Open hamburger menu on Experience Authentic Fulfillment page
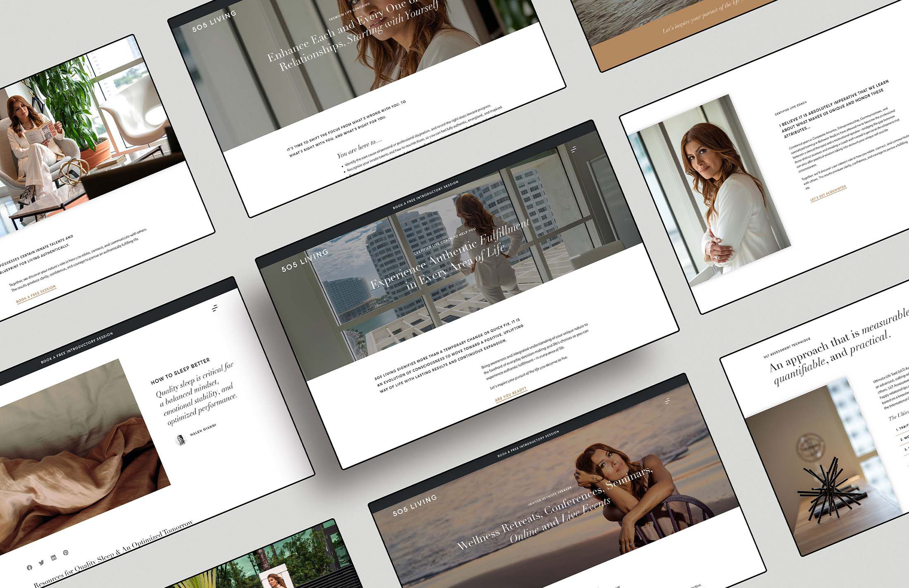The width and height of the screenshot is (909, 588). 574,149
